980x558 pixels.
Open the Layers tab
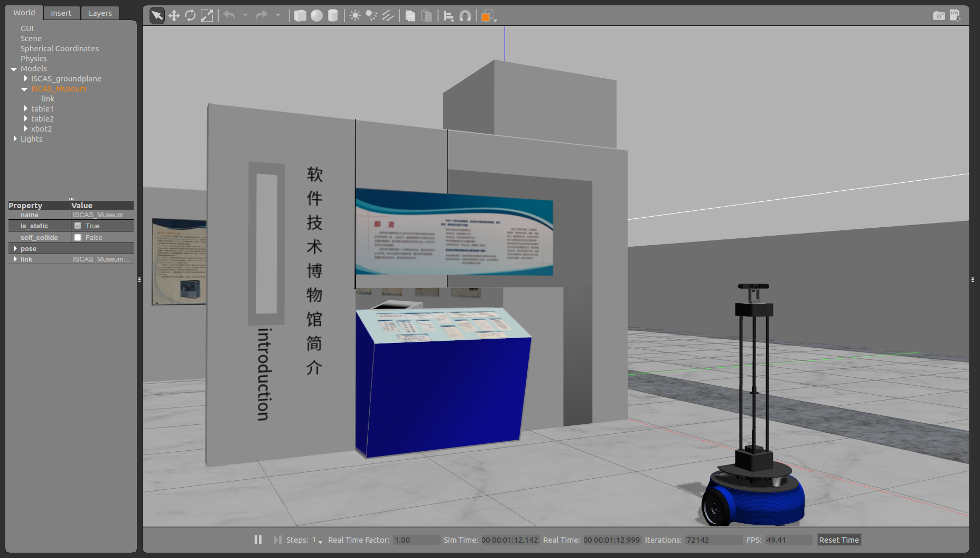point(100,13)
